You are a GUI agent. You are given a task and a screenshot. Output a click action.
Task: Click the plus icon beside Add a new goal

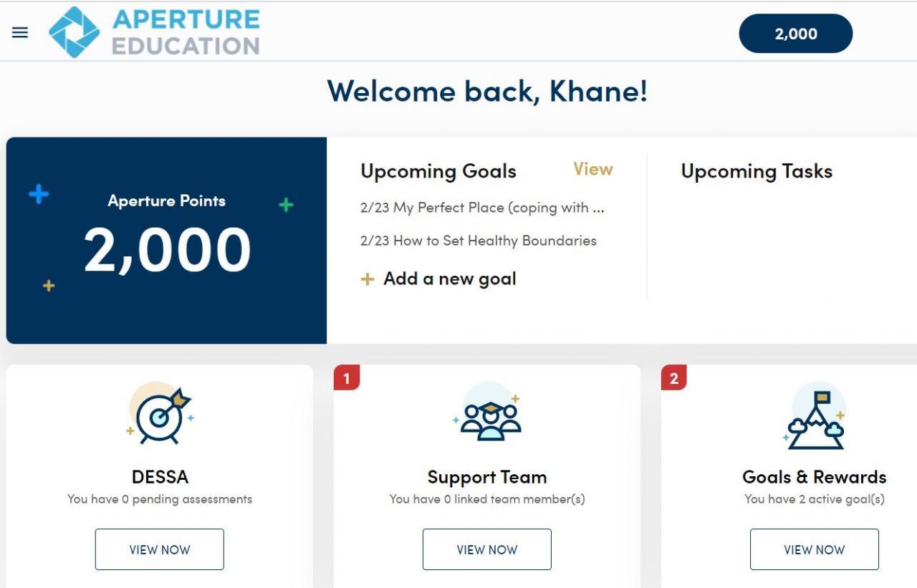[368, 279]
